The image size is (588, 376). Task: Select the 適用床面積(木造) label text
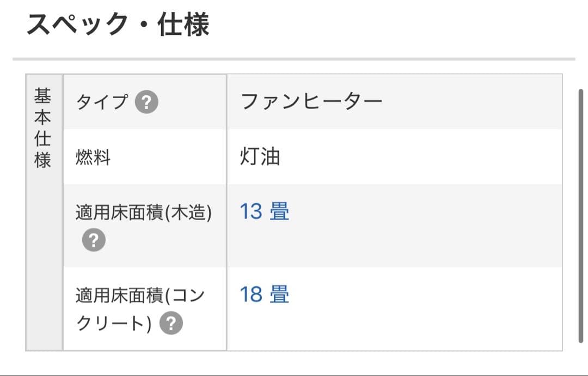[143, 212]
